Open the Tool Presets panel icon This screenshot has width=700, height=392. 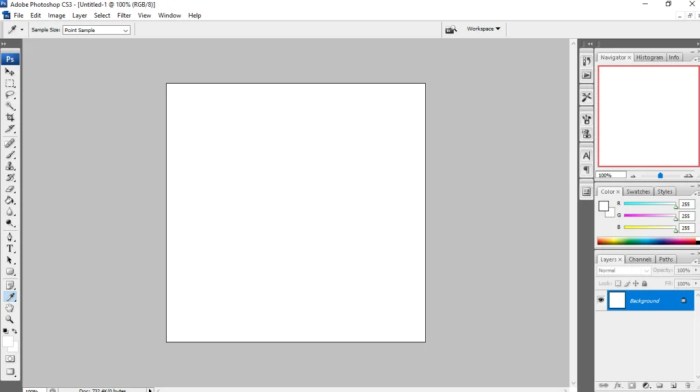[x=587, y=97]
